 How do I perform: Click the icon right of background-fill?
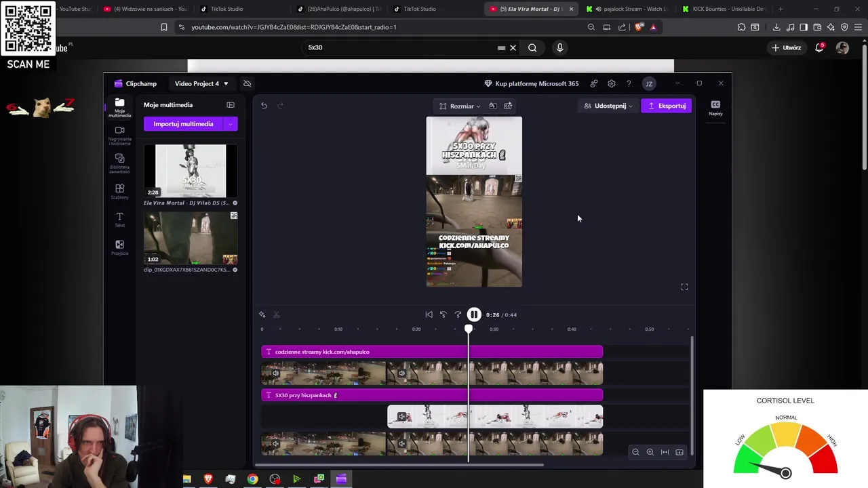point(508,106)
